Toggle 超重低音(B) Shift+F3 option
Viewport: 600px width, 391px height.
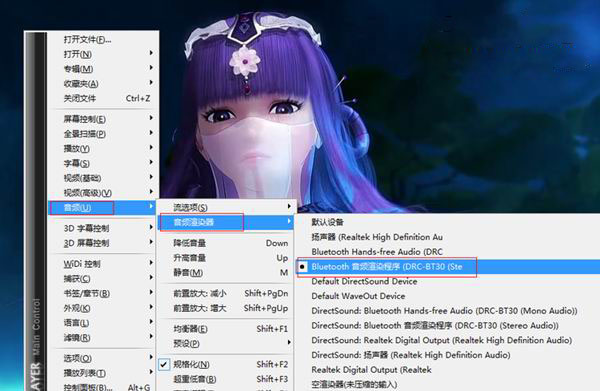(x=226, y=379)
